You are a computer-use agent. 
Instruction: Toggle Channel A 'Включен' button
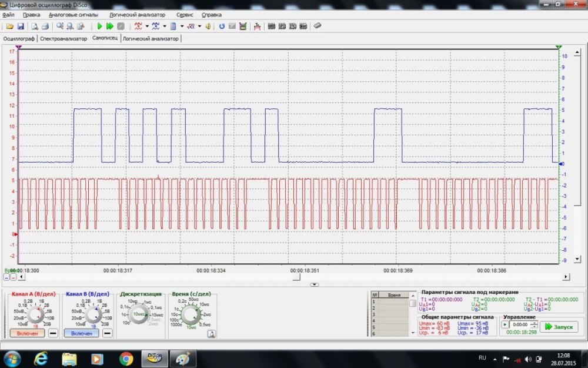click(x=27, y=333)
